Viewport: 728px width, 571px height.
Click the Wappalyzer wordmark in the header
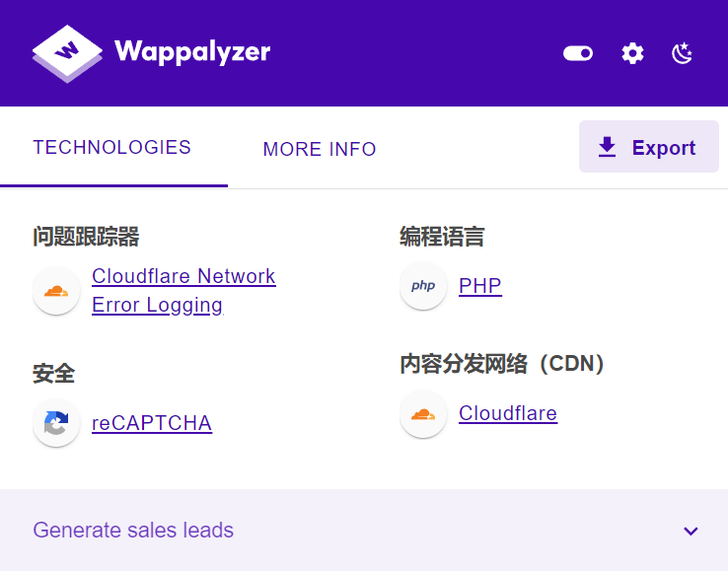tap(192, 52)
